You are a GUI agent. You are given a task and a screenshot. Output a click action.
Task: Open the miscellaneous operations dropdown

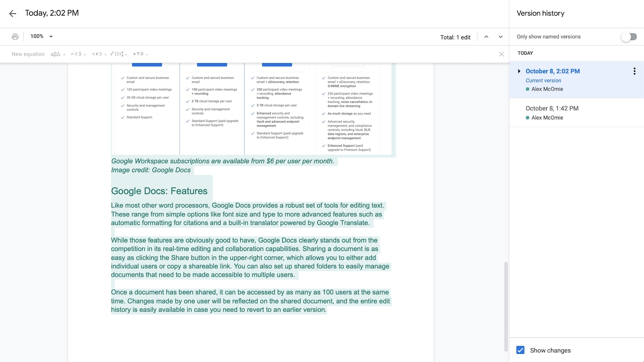pyautogui.click(x=78, y=54)
